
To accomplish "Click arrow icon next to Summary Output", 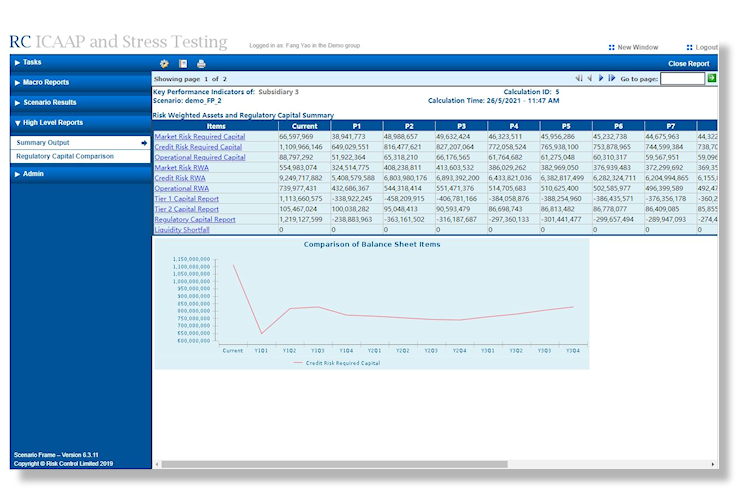I will (144, 143).
